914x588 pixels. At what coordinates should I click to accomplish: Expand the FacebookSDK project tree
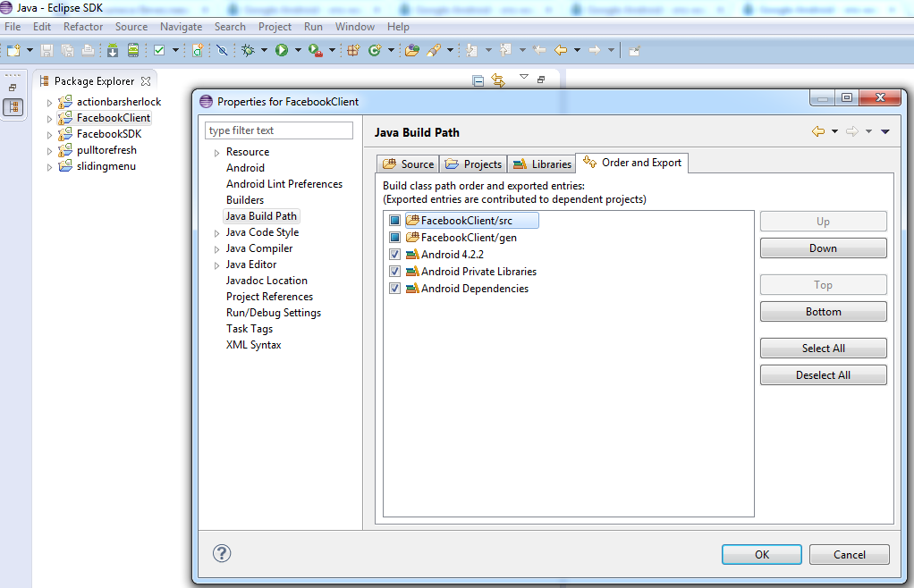pos(49,135)
